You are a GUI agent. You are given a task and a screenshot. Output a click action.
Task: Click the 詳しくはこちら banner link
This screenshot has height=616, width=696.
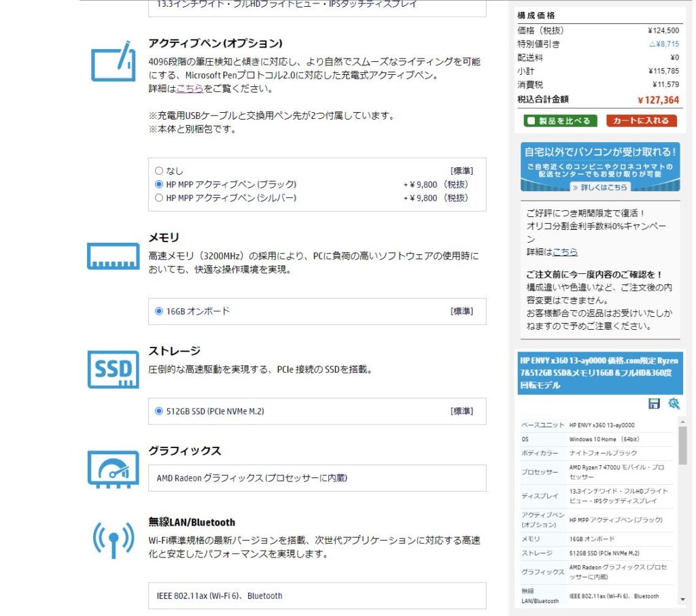[600, 188]
